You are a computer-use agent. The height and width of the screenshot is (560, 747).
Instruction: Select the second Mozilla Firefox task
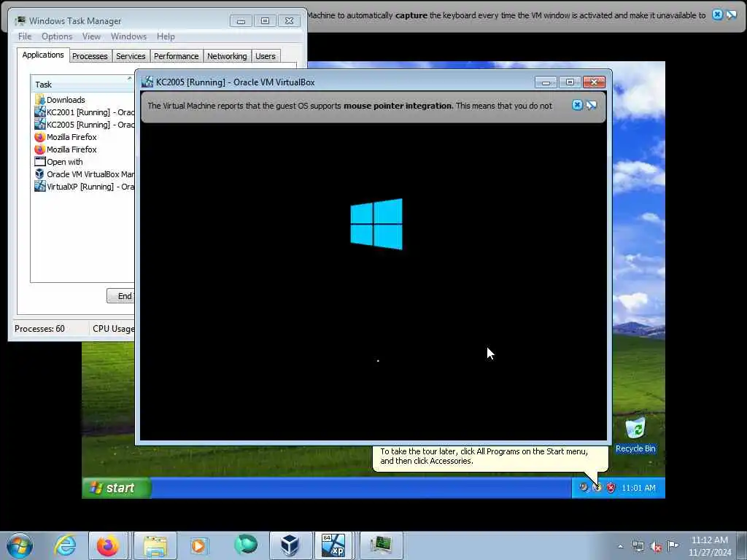84,149
